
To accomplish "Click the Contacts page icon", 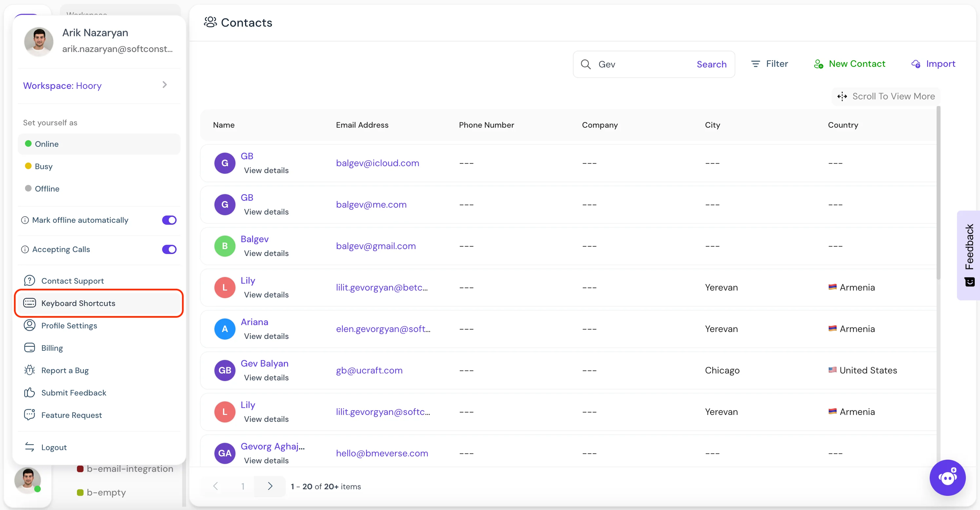I will [x=210, y=22].
